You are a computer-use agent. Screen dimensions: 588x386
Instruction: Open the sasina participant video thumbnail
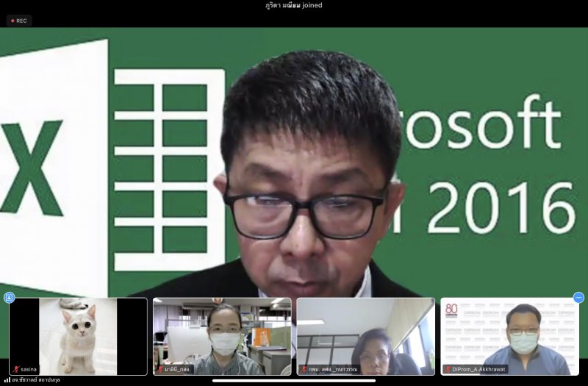pos(79,337)
